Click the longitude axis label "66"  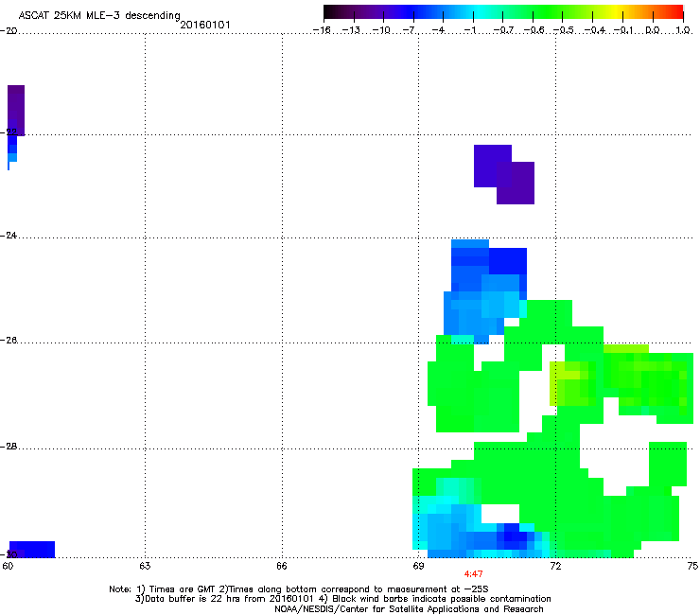click(282, 566)
